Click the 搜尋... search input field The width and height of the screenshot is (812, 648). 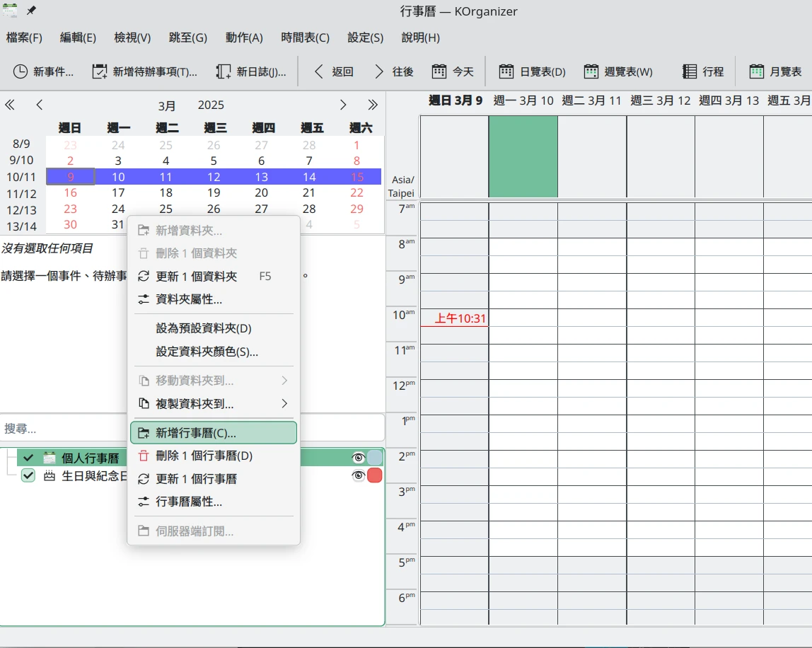coord(64,429)
